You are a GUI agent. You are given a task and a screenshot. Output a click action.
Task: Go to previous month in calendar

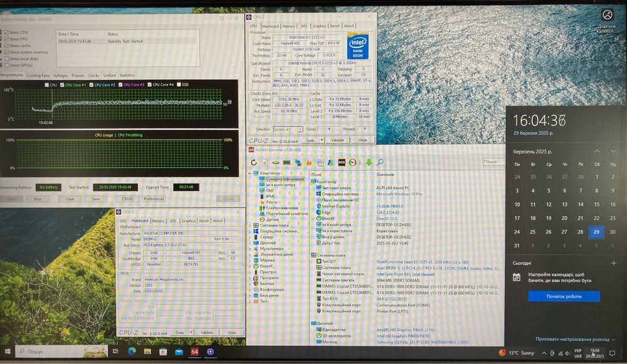point(597,152)
